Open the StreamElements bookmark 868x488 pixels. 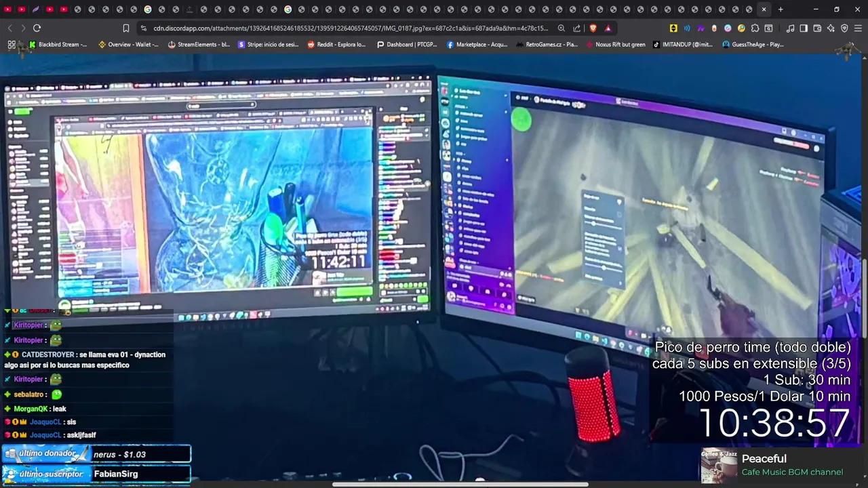(x=199, y=45)
